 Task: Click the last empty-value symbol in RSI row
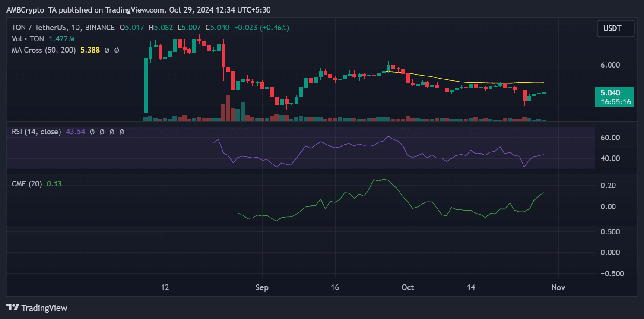[x=122, y=132]
